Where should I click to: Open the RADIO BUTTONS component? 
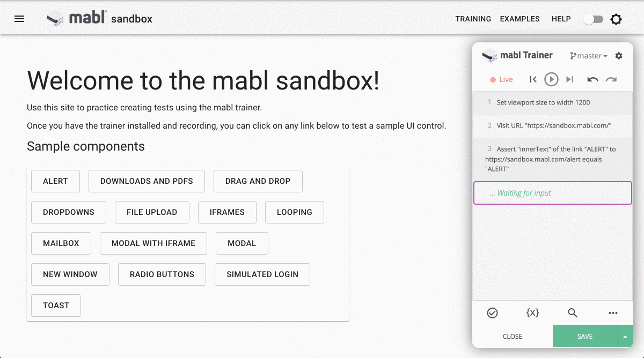(x=162, y=274)
